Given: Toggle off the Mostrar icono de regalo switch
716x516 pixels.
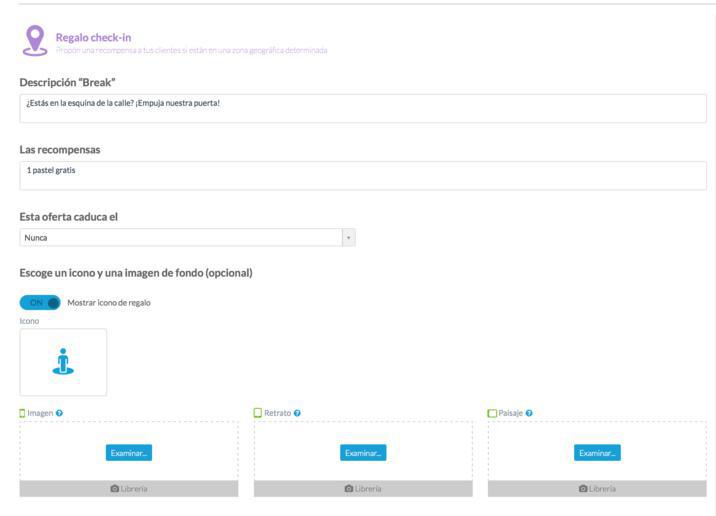Looking at the screenshot, I should (40, 303).
